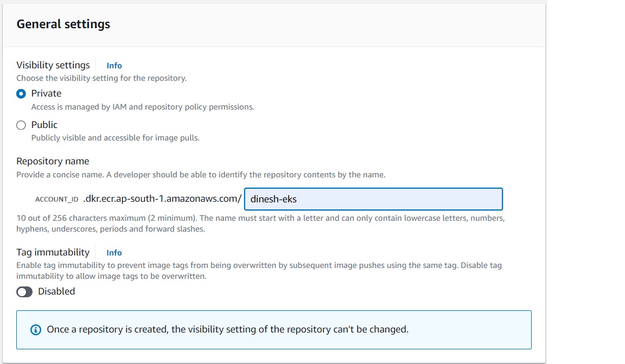The image size is (625, 364).
Task: Click the General settings header
Action: click(x=63, y=24)
